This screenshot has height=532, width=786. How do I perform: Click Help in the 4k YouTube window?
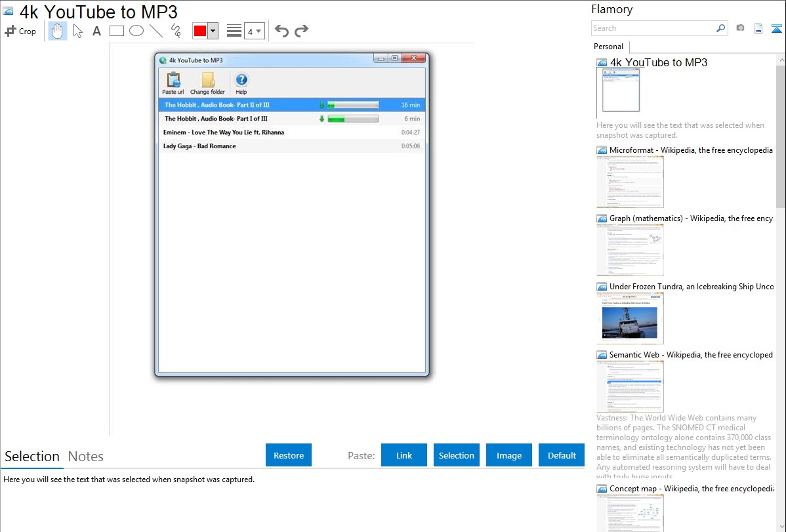[x=241, y=83]
